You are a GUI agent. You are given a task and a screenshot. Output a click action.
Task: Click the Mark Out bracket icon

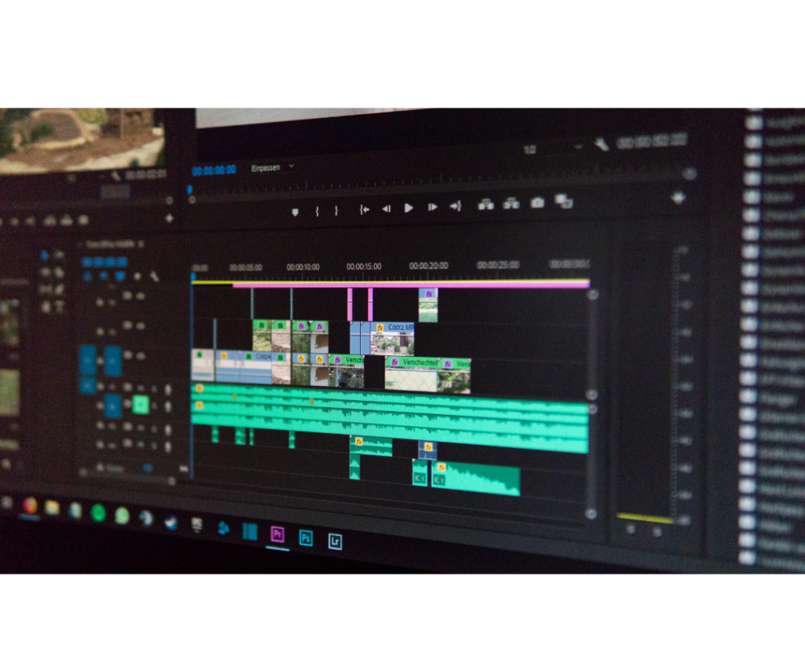(x=336, y=211)
